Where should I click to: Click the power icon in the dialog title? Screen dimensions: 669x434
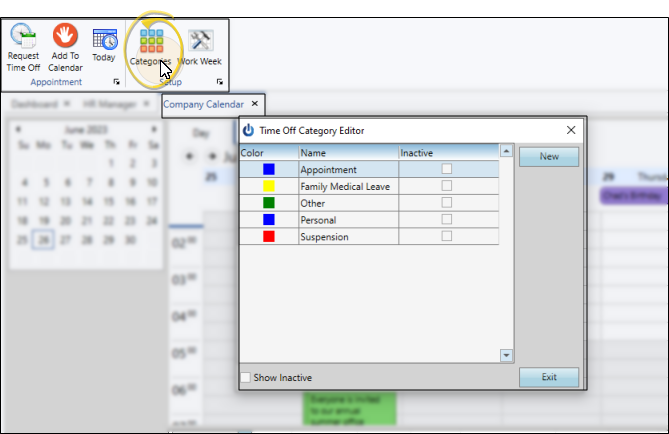[249, 130]
